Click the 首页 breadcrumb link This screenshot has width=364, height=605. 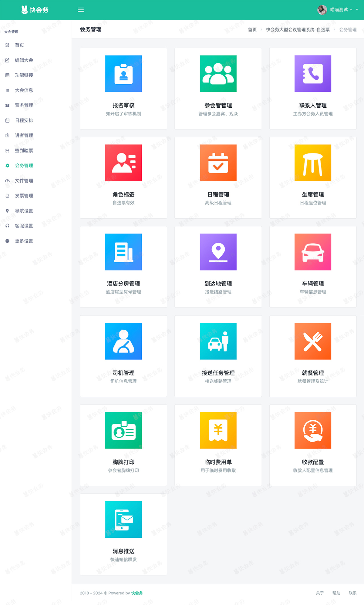tap(252, 30)
